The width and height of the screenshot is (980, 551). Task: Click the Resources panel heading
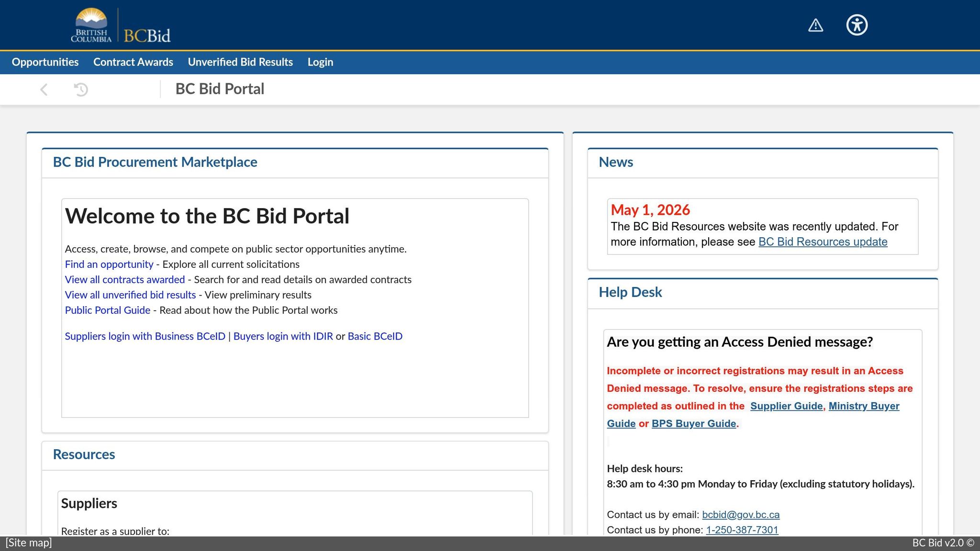84,454
